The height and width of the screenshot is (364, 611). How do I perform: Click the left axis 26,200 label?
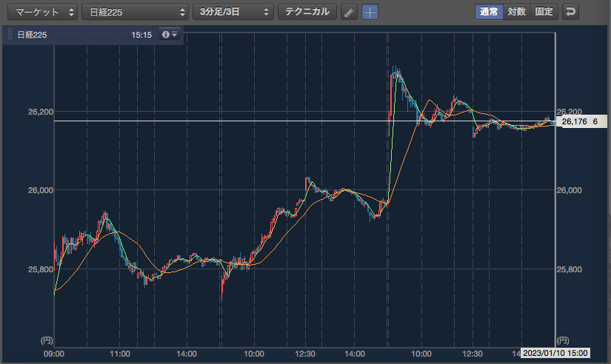(x=41, y=112)
